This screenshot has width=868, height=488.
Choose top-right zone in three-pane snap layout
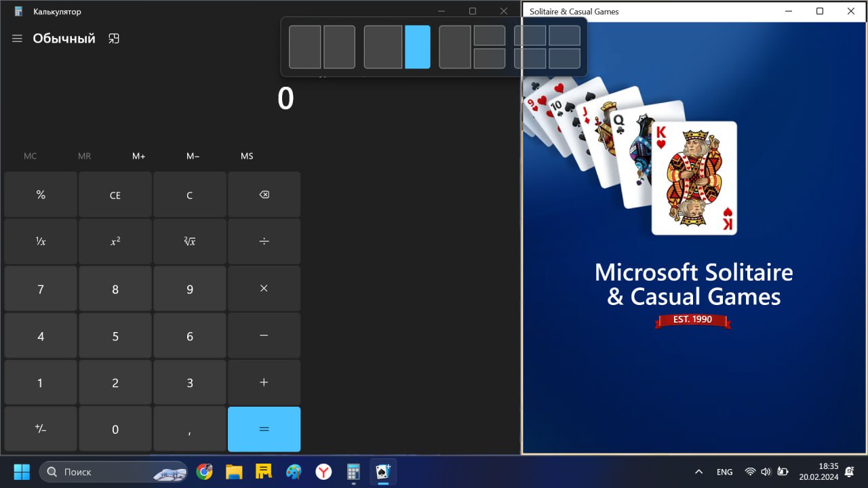489,35
